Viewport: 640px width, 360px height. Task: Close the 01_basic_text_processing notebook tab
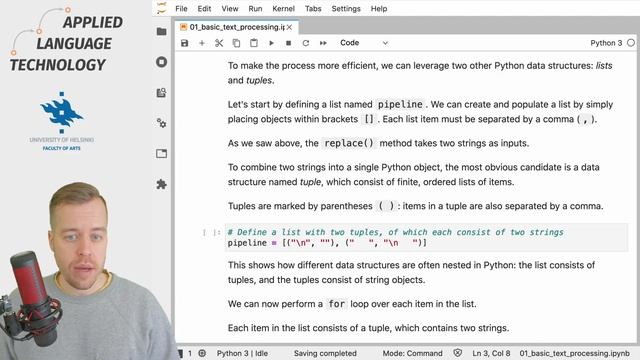[289, 27]
